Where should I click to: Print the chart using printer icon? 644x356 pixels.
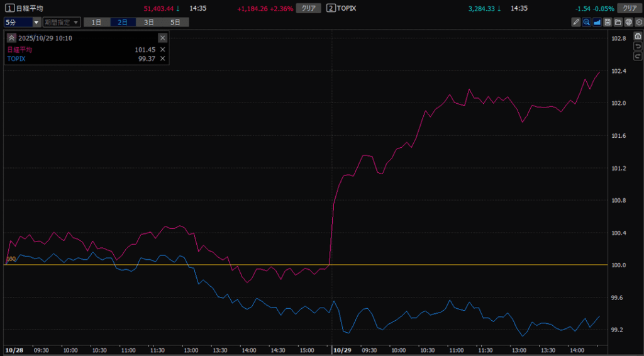(628, 22)
